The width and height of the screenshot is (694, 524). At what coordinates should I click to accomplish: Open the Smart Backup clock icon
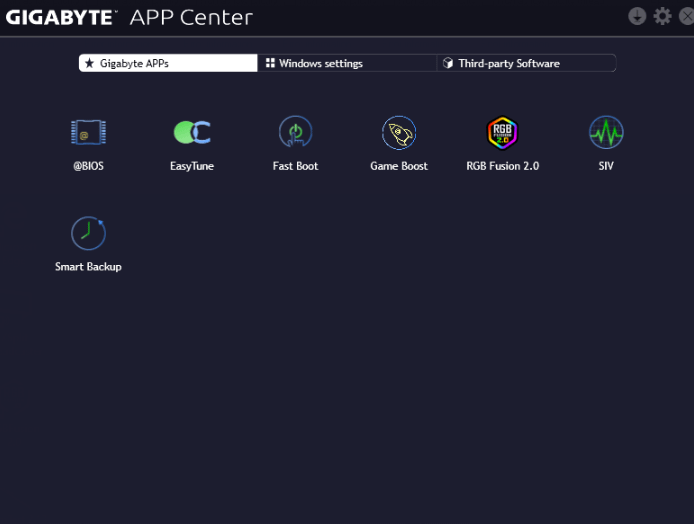point(88,233)
